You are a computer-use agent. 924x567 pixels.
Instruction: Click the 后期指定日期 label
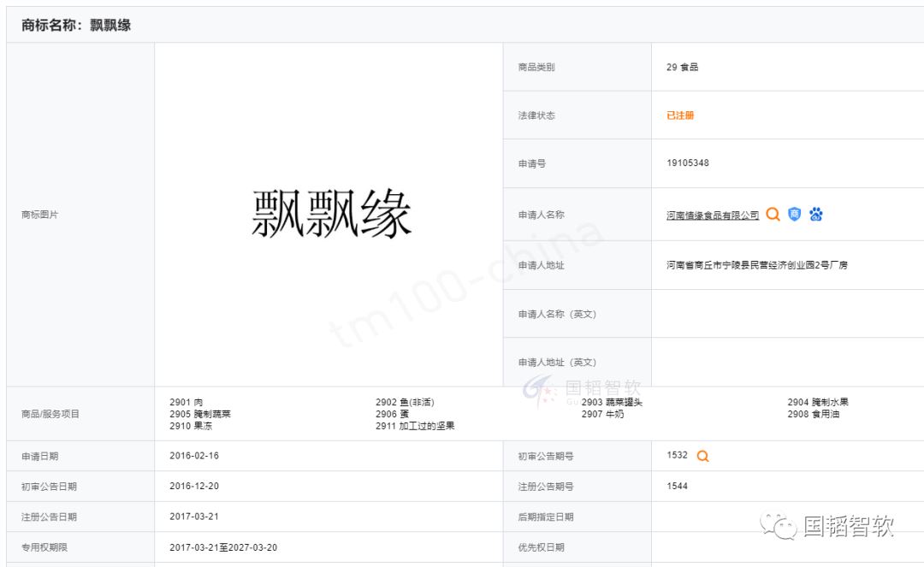tap(546, 517)
